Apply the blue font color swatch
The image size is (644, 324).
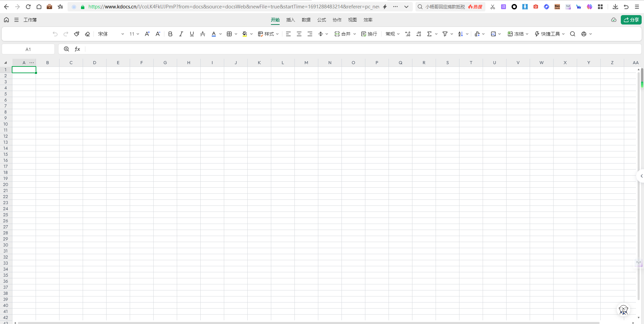coord(213,34)
